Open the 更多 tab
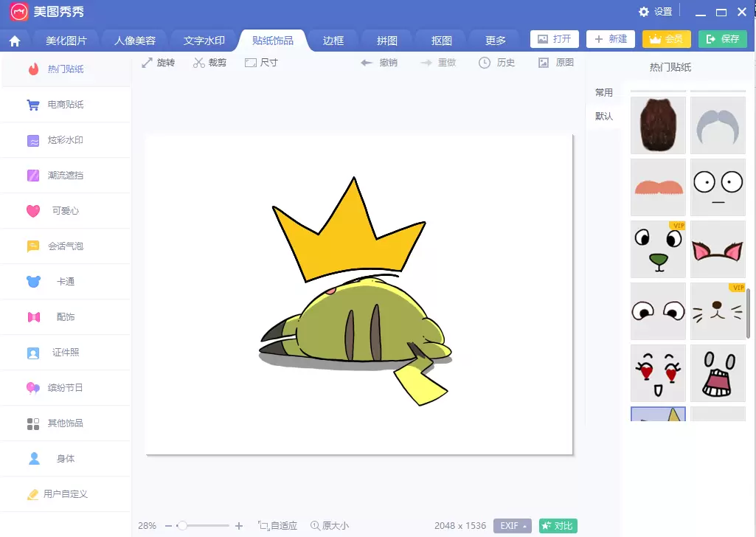Image resolution: width=756 pixels, height=537 pixels. [496, 41]
